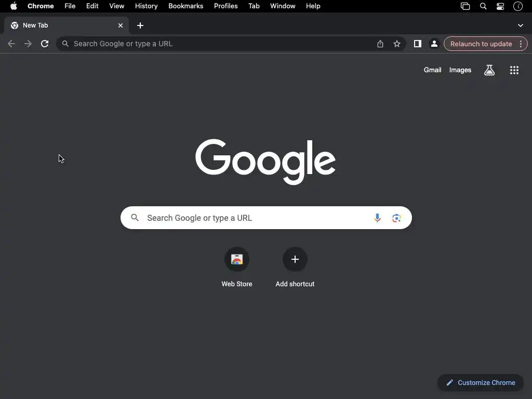Open Search Labs flask icon
Image resolution: width=532 pixels, height=399 pixels.
[x=489, y=70]
